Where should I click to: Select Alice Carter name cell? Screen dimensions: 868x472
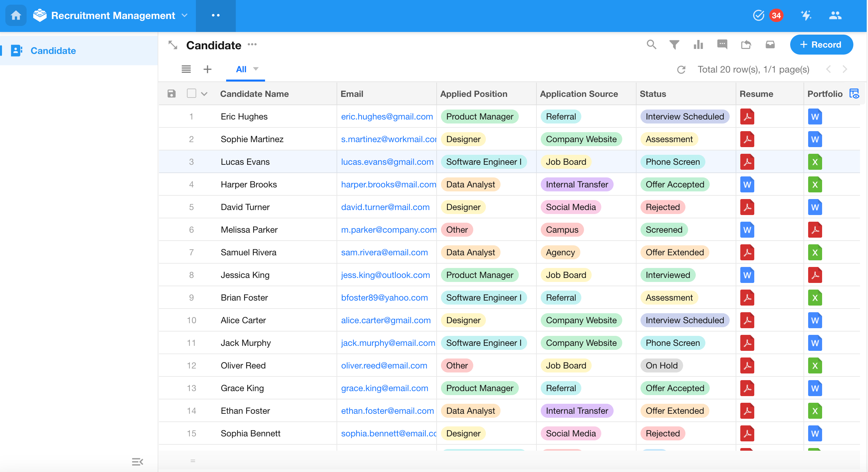[243, 320]
